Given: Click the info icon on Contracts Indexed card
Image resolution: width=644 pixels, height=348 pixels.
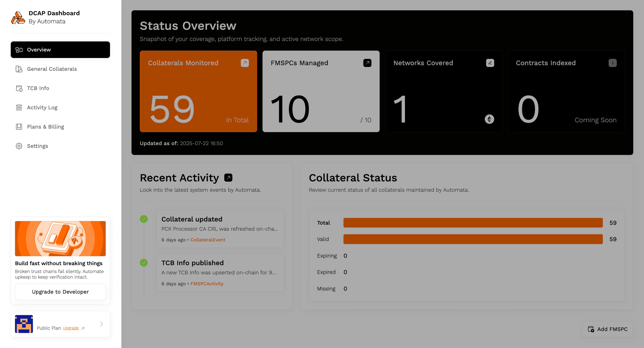Looking at the screenshot, I should [613, 63].
